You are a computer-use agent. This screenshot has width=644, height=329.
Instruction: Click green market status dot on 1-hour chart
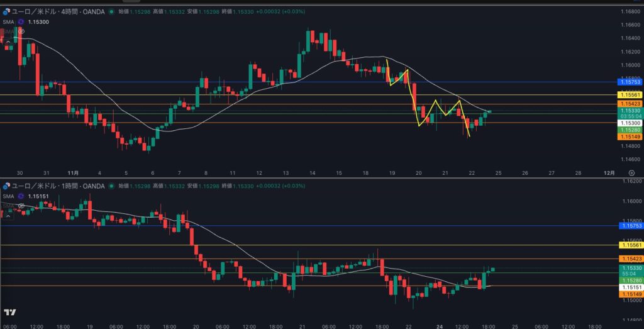click(x=112, y=186)
